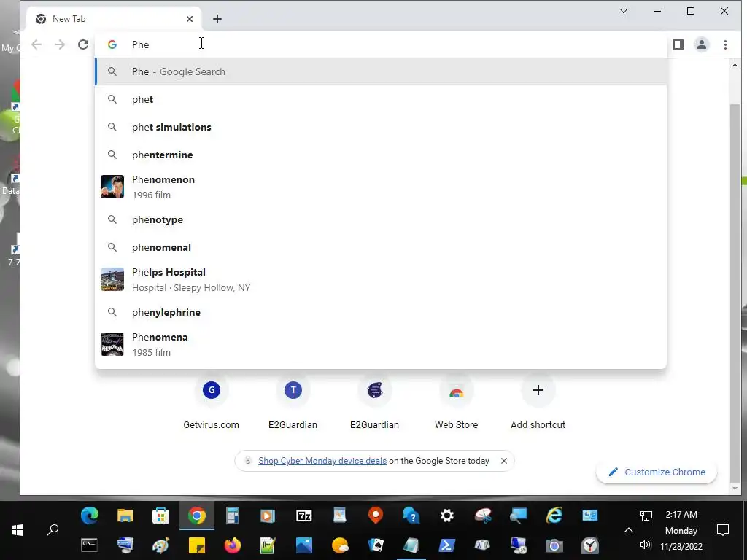Open Camera from the taskbar
747x560 pixels.
point(554,545)
